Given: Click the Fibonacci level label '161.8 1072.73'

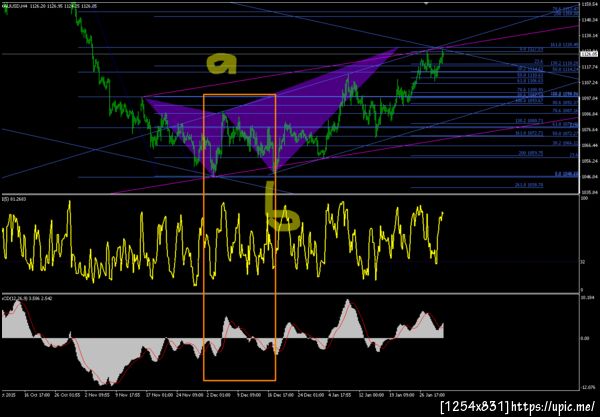Looking at the screenshot, I should [x=529, y=133].
